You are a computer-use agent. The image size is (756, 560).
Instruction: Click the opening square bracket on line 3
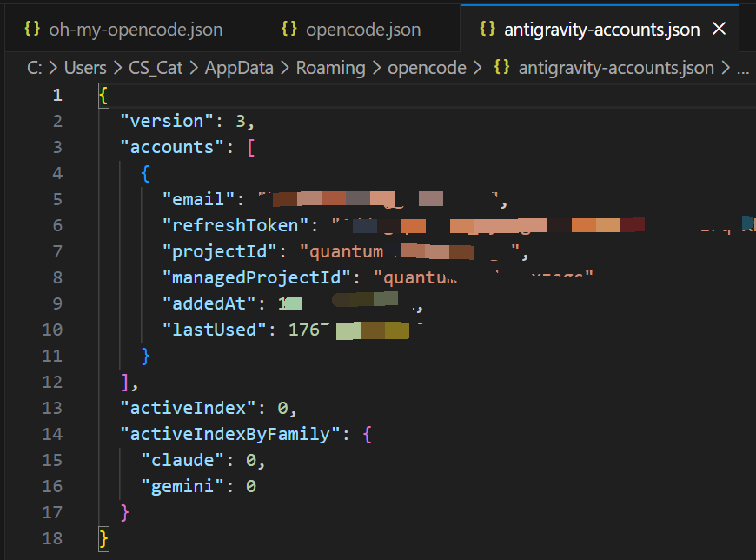pyautogui.click(x=251, y=147)
